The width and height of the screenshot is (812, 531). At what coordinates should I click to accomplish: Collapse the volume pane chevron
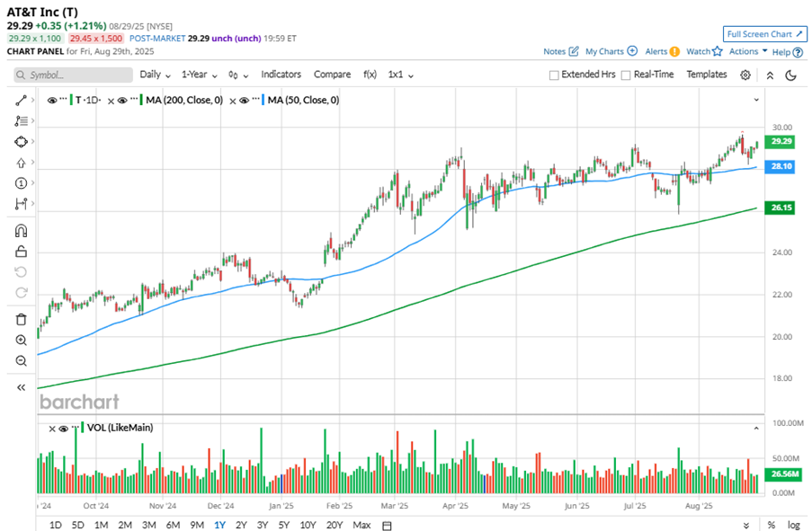(x=756, y=429)
